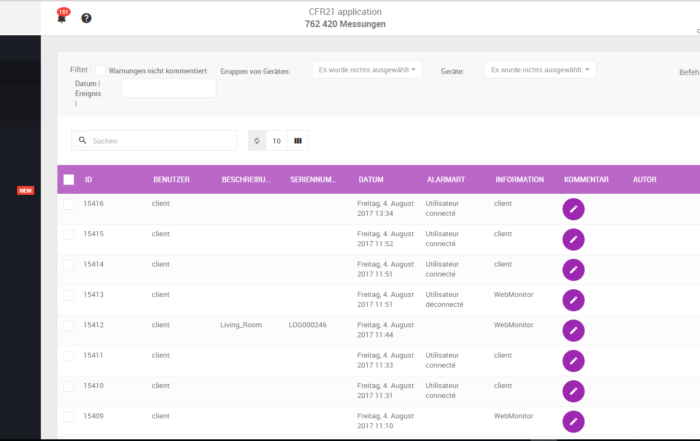Image resolution: width=700 pixels, height=441 pixels.
Task: Edit comment for entry 15411
Action: click(x=573, y=361)
